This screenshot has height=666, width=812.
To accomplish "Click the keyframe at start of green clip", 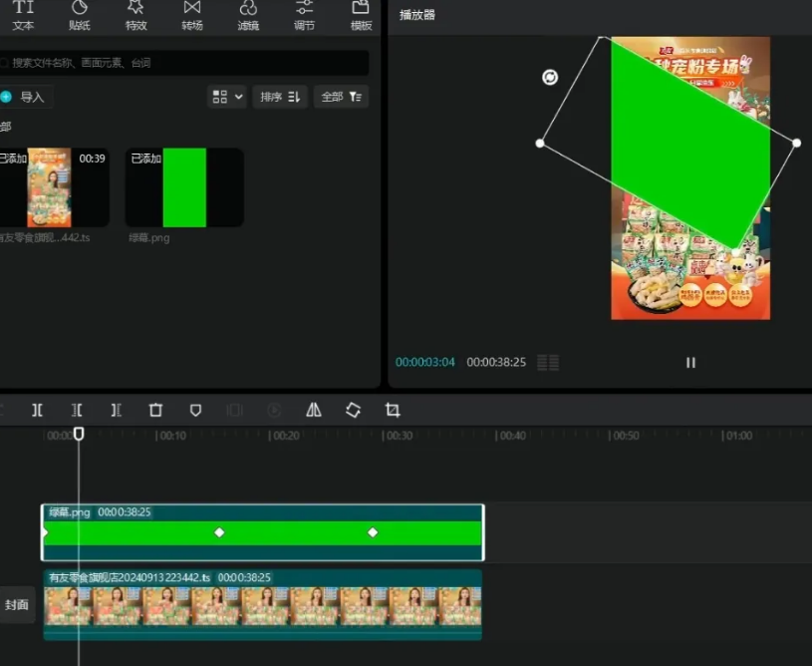I will [45, 532].
